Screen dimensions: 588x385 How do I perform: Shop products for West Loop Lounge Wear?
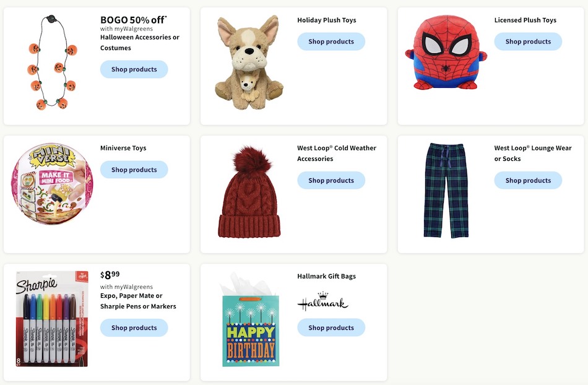coord(527,180)
